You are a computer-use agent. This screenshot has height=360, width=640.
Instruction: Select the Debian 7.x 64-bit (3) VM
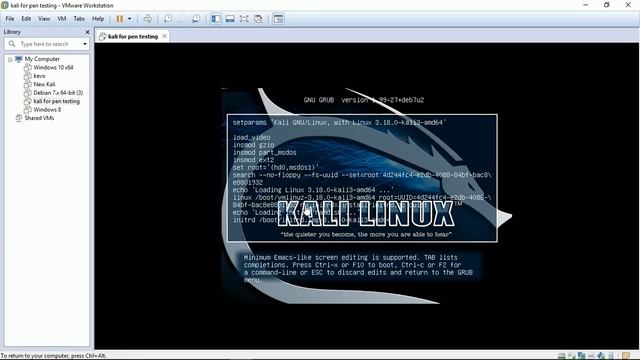tap(58, 93)
